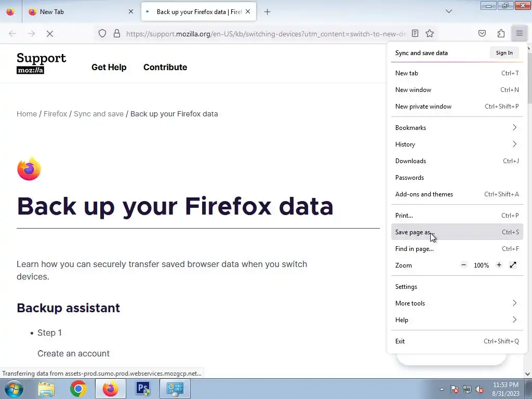Choose Print... in the menu
Viewport: 532px width, 399px height.
(457, 216)
